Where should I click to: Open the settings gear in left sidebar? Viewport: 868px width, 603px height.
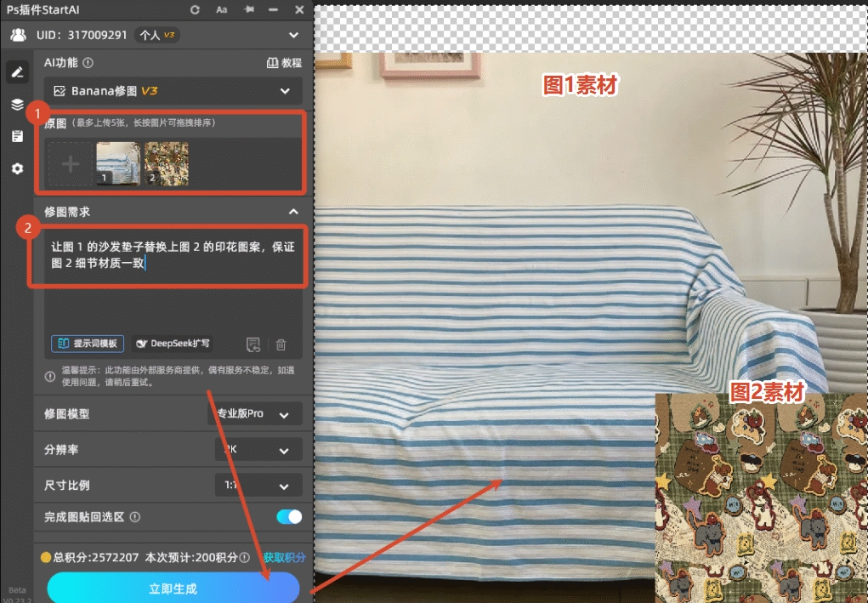coord(17,168)
